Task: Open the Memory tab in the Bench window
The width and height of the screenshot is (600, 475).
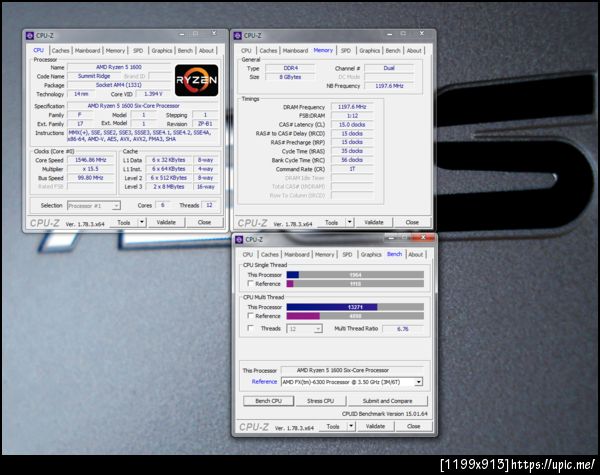Action: tap(324, 255)
